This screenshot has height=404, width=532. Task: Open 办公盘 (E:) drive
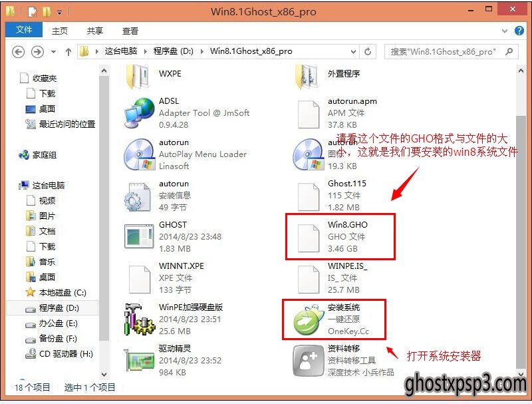tap(58, 323)
